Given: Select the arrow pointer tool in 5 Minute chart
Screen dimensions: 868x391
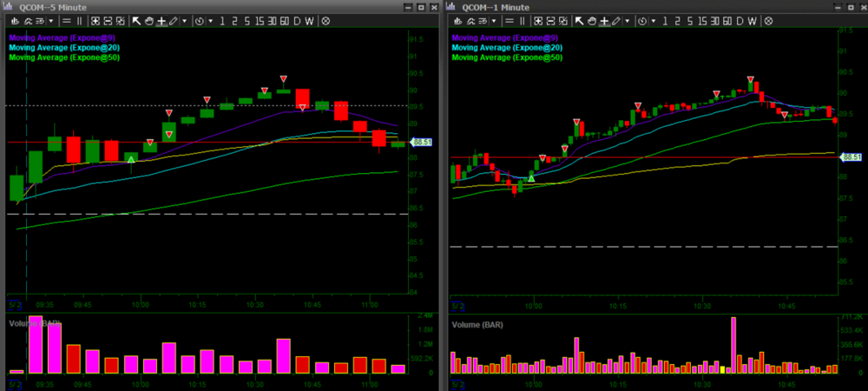Looking at the screenshot, I should pos(136,20).
